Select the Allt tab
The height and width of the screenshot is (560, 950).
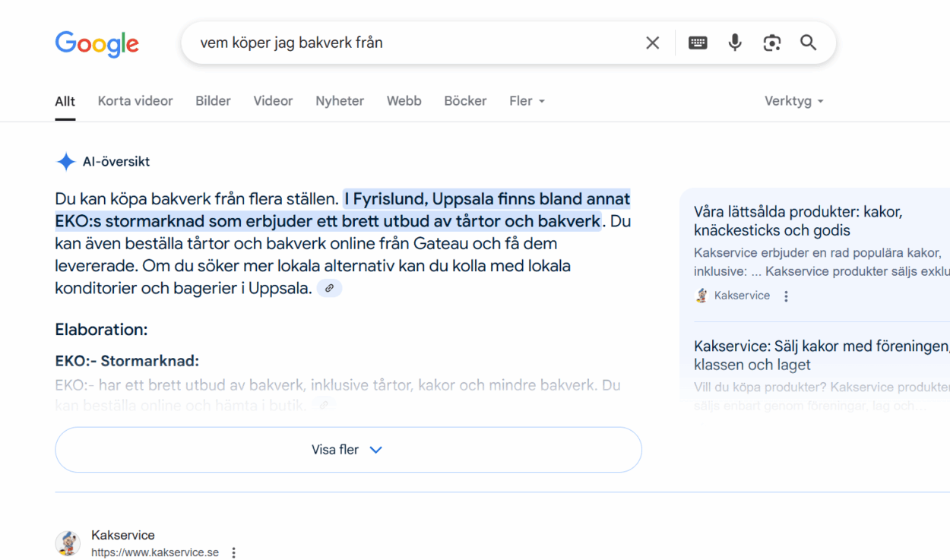pos(65,101)
